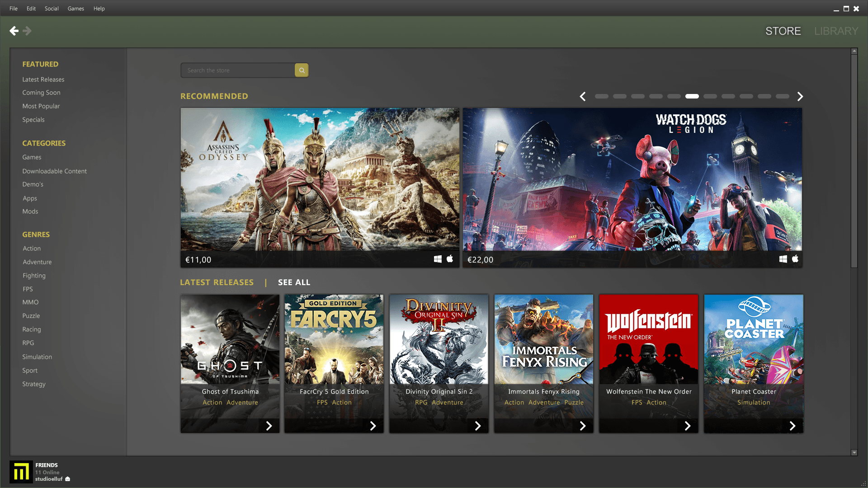
Task: Click the Search the store field
Action: click(238, 70)
